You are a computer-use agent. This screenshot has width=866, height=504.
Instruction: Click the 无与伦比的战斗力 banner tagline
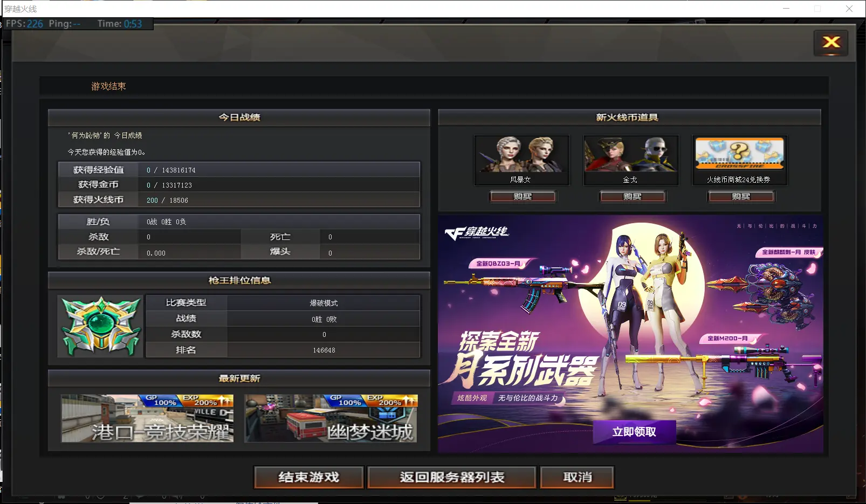pyautogui.click(x=528, y=398)
